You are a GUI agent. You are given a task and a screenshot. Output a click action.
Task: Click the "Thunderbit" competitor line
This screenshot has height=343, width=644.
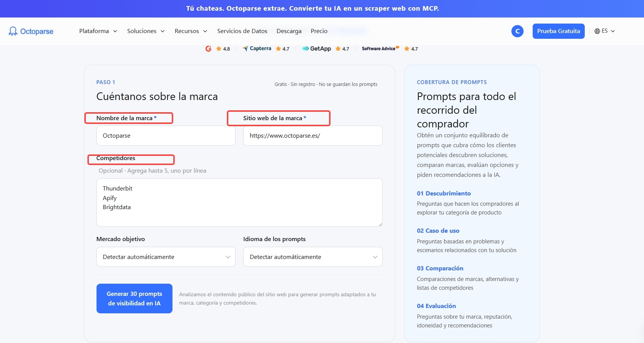(x=117, y=189)
